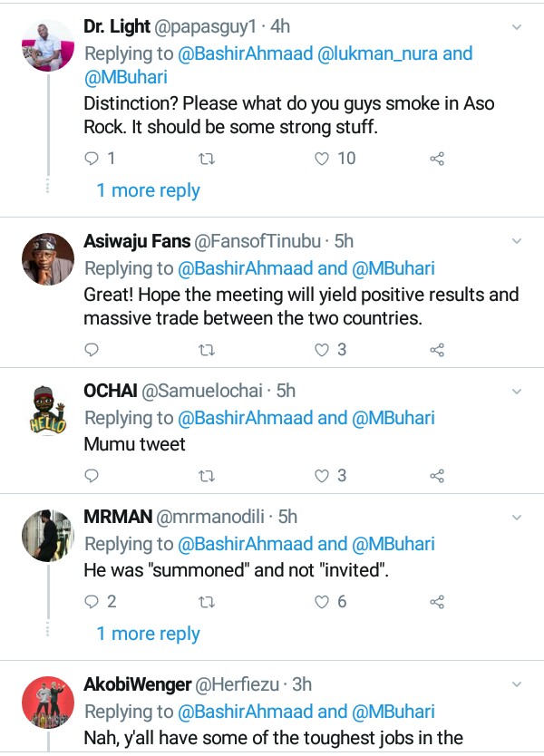
Task: Show 1 more reply under Dr. Light
Action: [148, 190]
